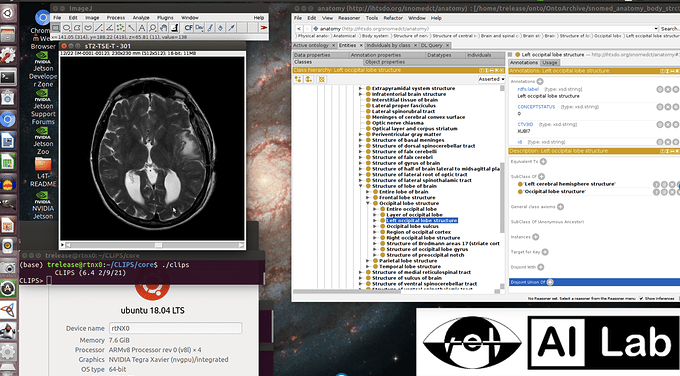Expand the Frontal lobe structure node

point(368,198)
